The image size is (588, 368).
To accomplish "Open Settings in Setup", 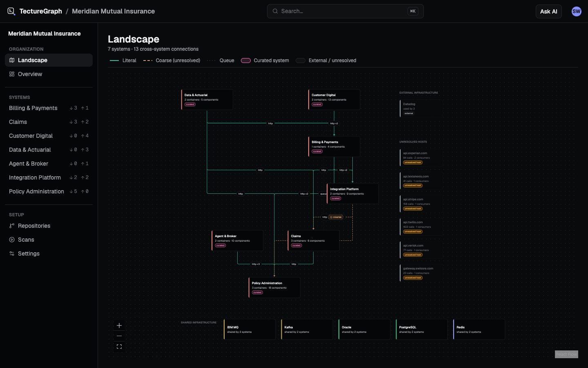I will point(49,254).
